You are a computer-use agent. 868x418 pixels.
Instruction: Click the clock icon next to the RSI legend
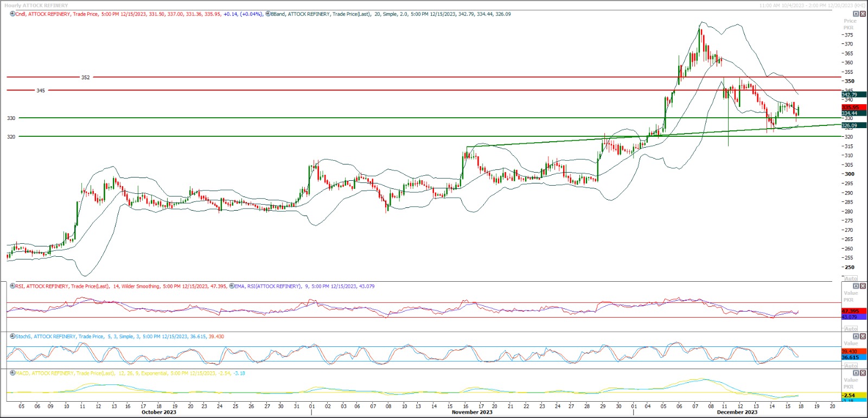[12, 286]
